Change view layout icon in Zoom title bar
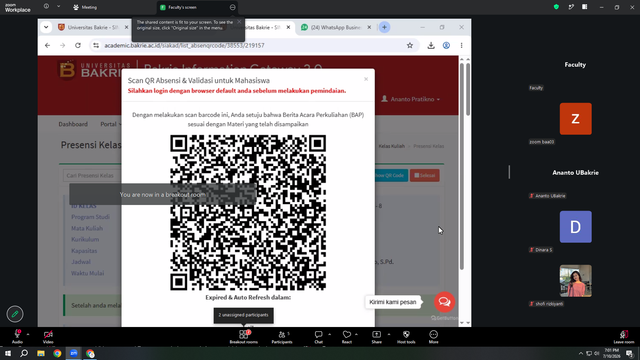This screenshot has height=360, width=640. 584,7
